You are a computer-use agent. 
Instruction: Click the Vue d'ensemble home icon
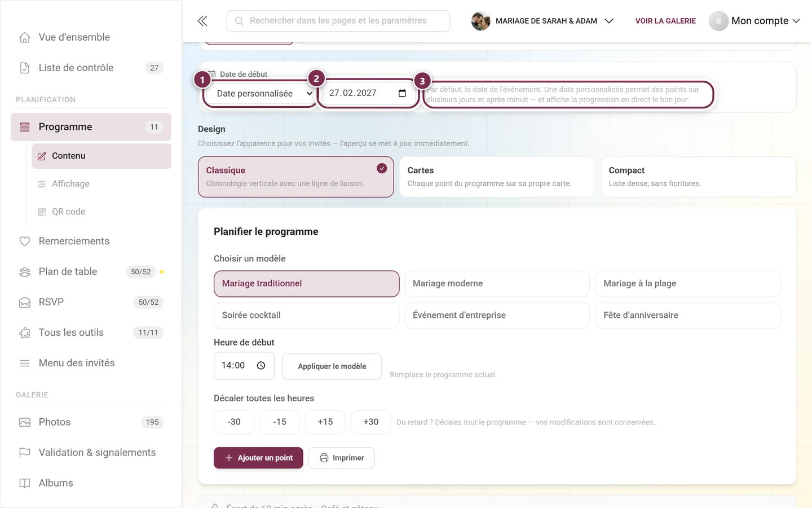25,37
